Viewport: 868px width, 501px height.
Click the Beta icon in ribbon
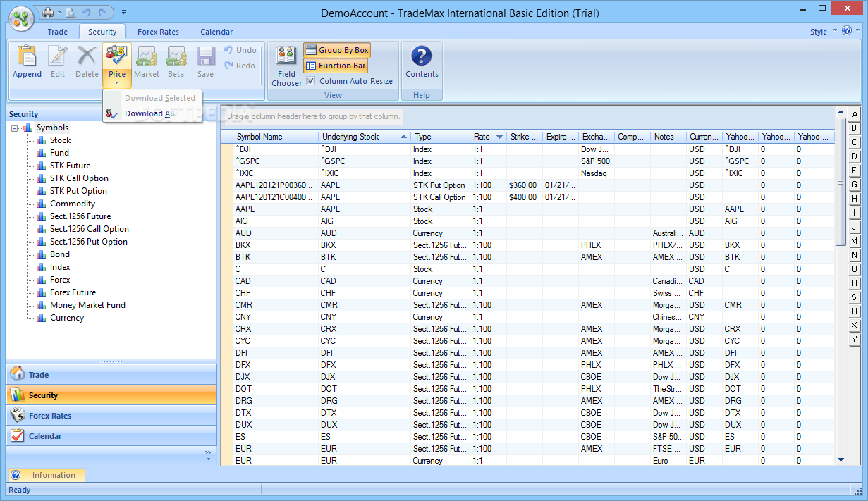(x=176, y=56)
